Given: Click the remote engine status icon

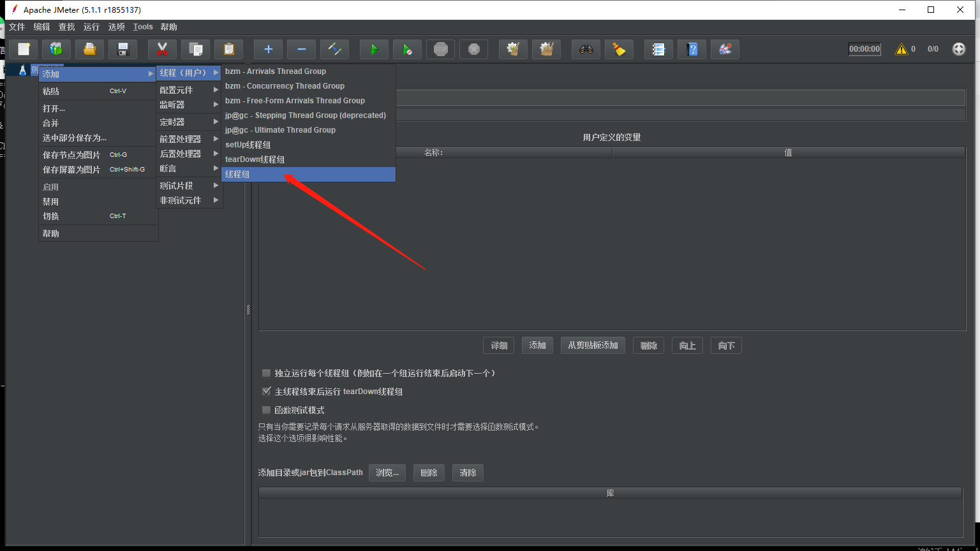Looking at the screenshot, I should click(x=959, y=49).
